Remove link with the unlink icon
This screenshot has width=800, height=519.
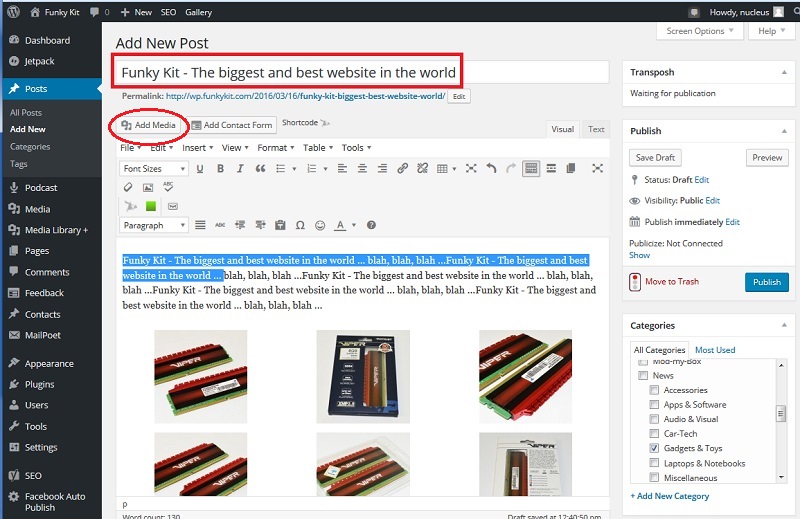coord(422,168)
